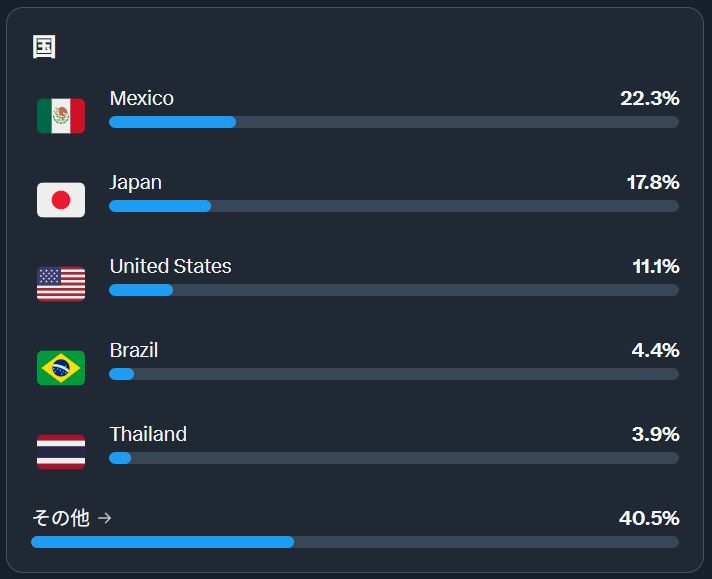712x579 pixels.
Task: Select the Japan country label
Action: click(135, 182)
